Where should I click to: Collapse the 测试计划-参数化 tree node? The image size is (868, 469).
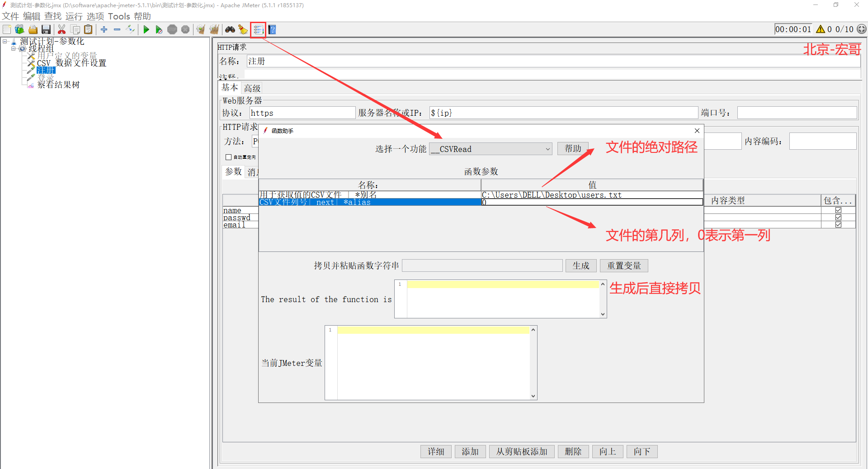pos(5,41)
